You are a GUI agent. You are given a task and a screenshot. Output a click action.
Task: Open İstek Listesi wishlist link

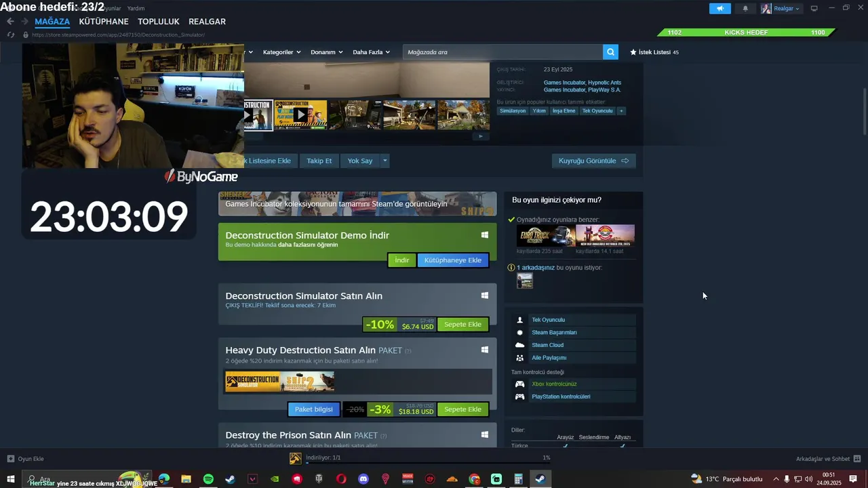click(654, 52)
